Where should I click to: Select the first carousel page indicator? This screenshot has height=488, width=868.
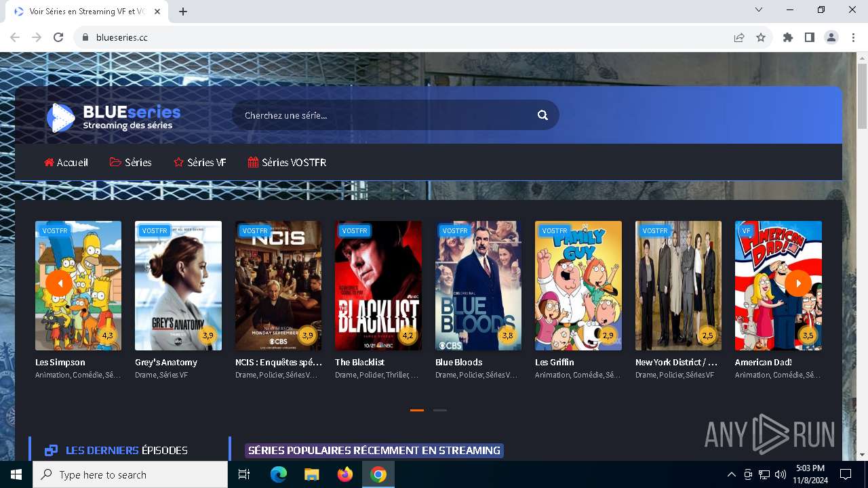coord(417,410)
